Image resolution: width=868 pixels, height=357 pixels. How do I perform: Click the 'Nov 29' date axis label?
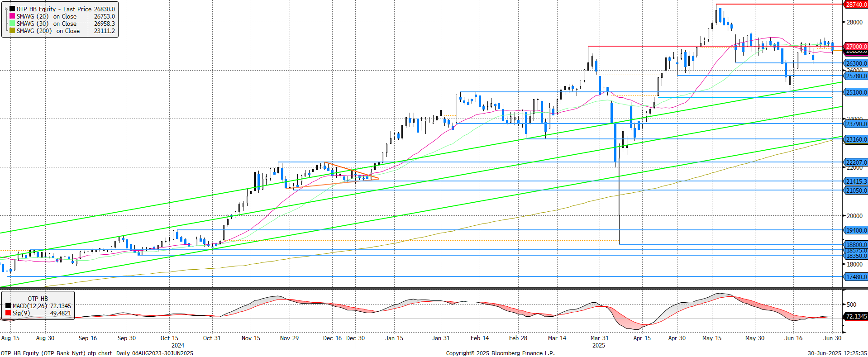click(289, 338)
